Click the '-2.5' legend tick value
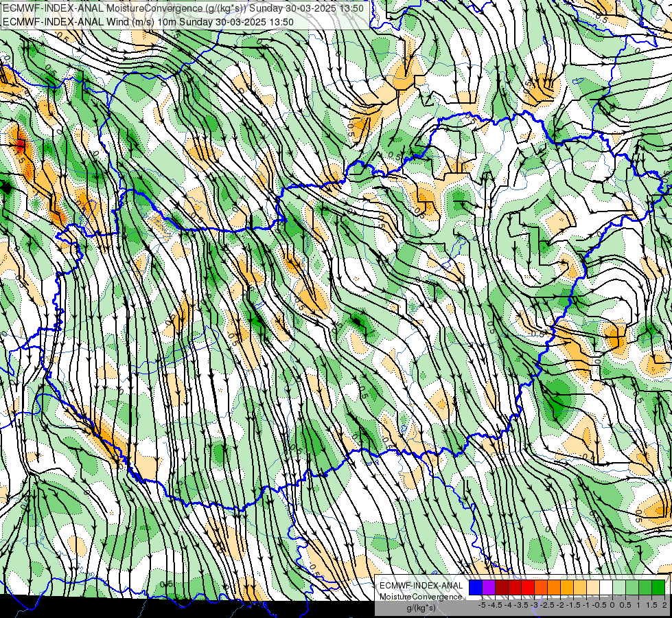 point(547,605)
